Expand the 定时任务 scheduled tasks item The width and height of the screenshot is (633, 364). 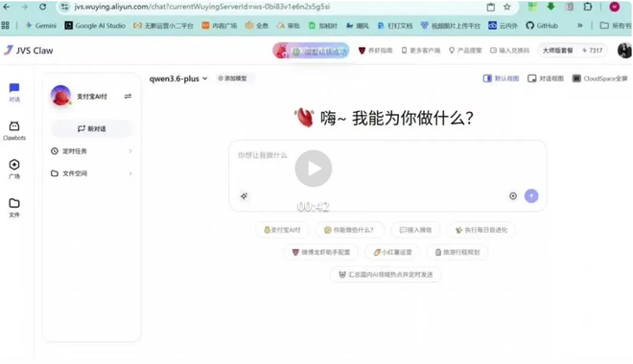click(92, 151)
